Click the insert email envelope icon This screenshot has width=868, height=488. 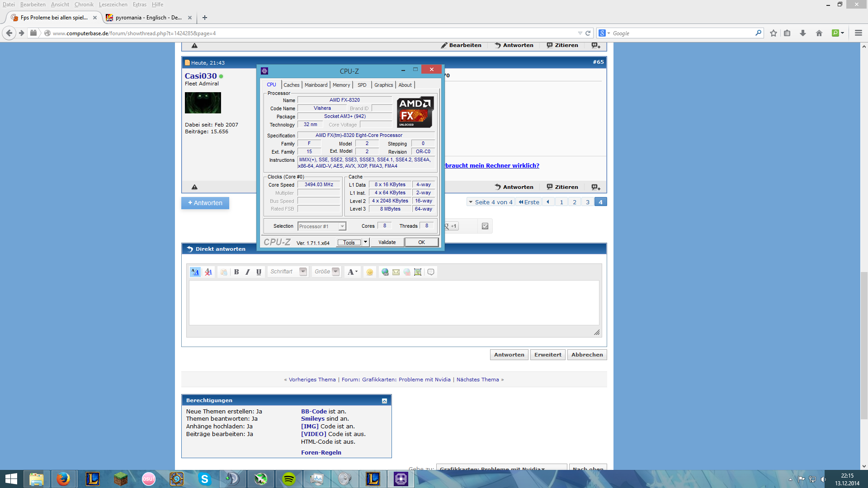[396, 272]
